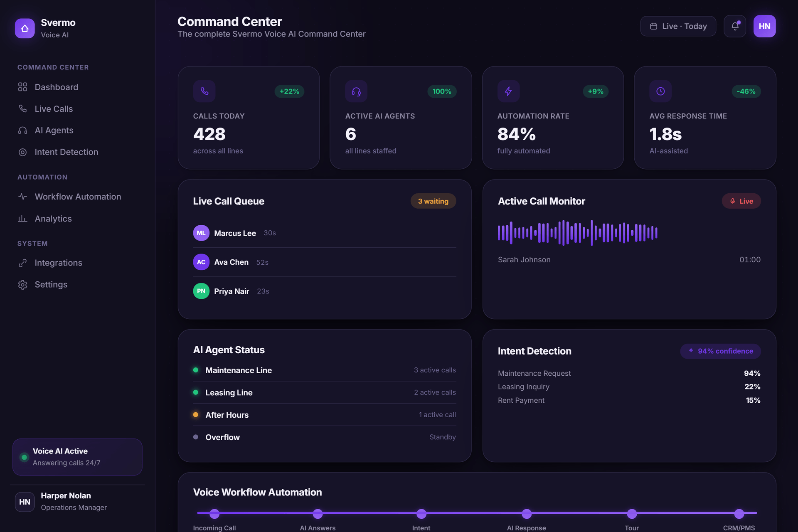
Task: Open the notifications bell
Action: 735,26
